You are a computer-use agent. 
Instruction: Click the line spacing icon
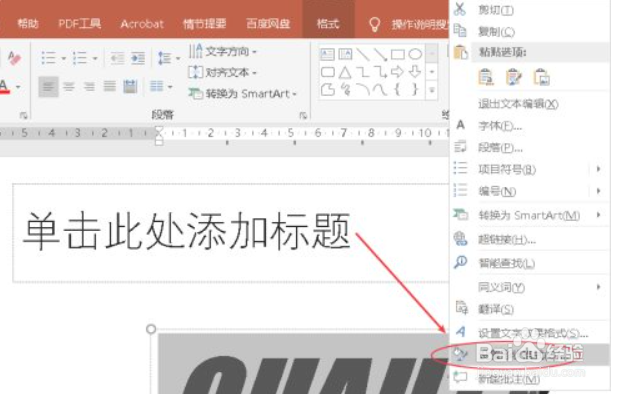pos(164,58)
